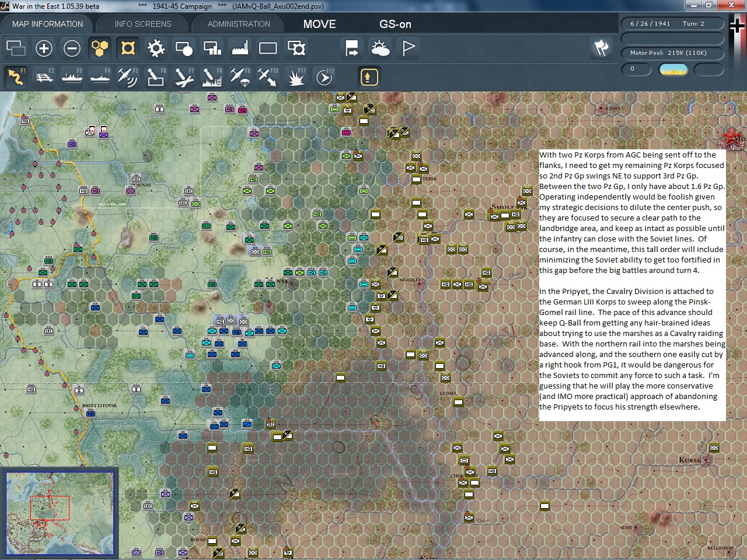
Task: Select the F3 naval transport mode icon
Action: 72,77
